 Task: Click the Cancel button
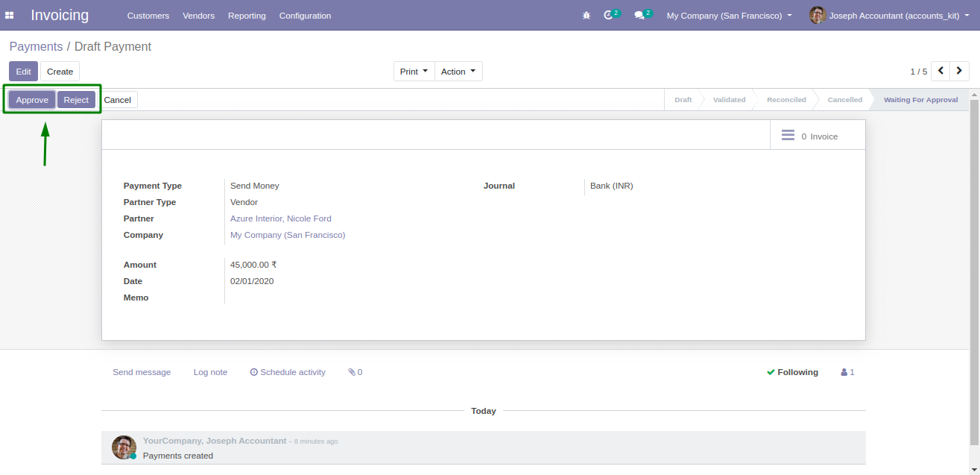118,100
